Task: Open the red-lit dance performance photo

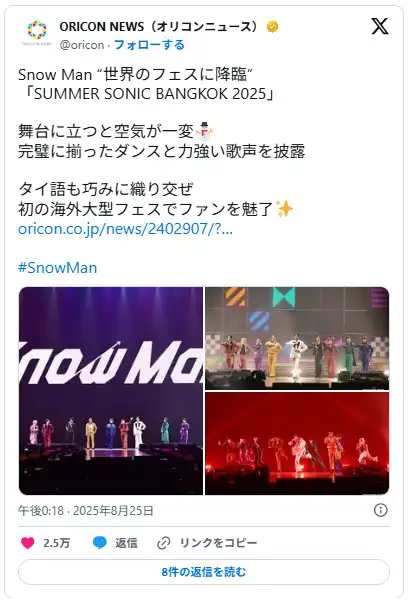Action: [x=297, y=443]
